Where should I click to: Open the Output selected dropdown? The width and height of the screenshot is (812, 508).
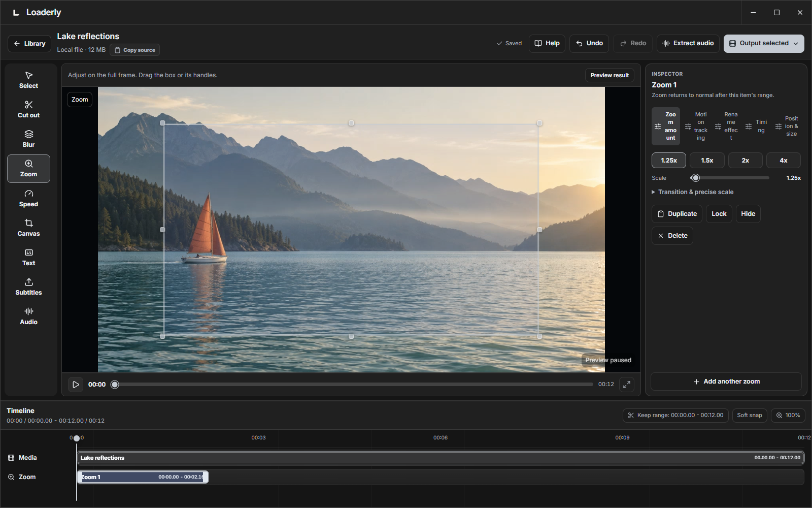click(764, 43)
